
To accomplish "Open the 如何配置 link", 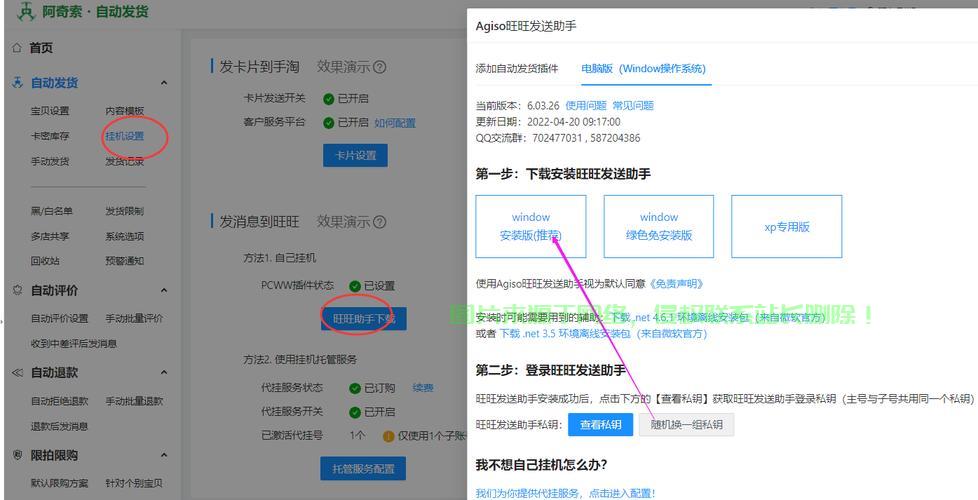I will pos(395,123).
